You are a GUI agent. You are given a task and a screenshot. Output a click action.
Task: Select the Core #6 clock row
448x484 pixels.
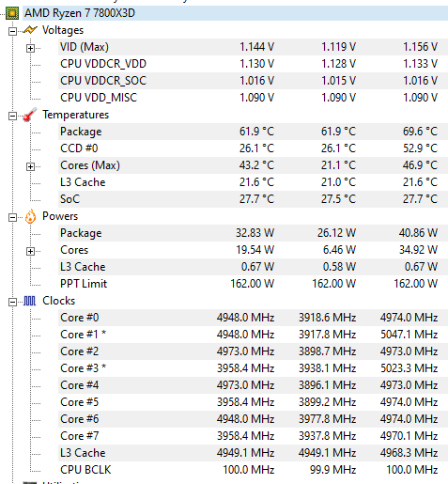click(x=253, y=419)
